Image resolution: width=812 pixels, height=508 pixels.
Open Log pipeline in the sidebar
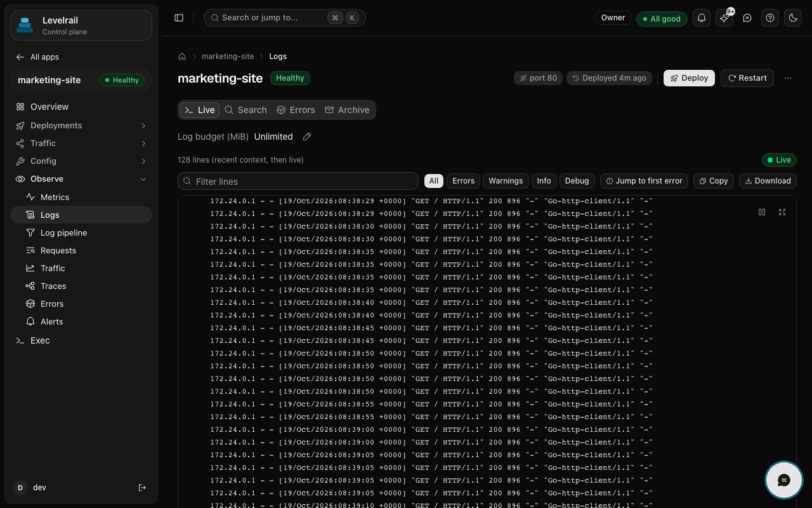(x=81, y=233)
